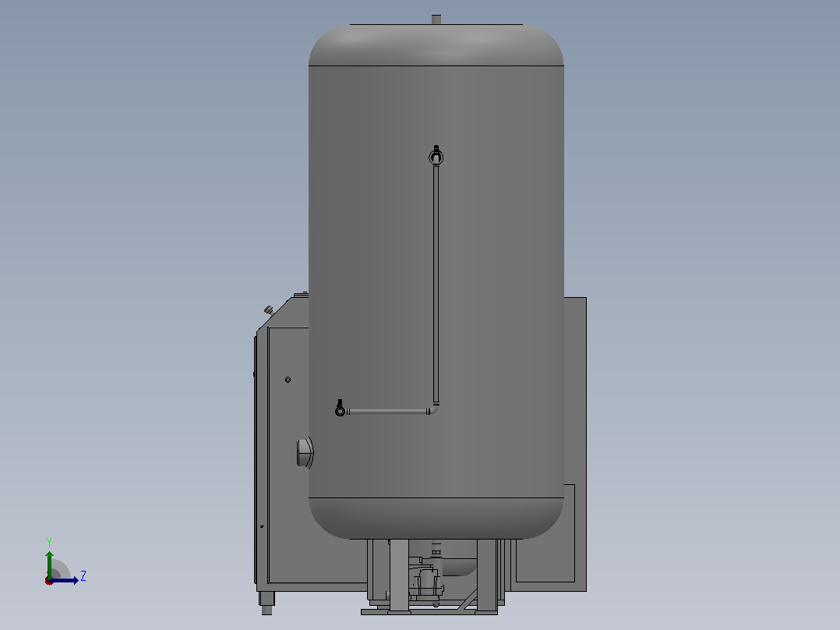The height and width of the screenshot is (630, 840).
Task: Pick the elbow joining the two pipes
Action: click(435, 409)
